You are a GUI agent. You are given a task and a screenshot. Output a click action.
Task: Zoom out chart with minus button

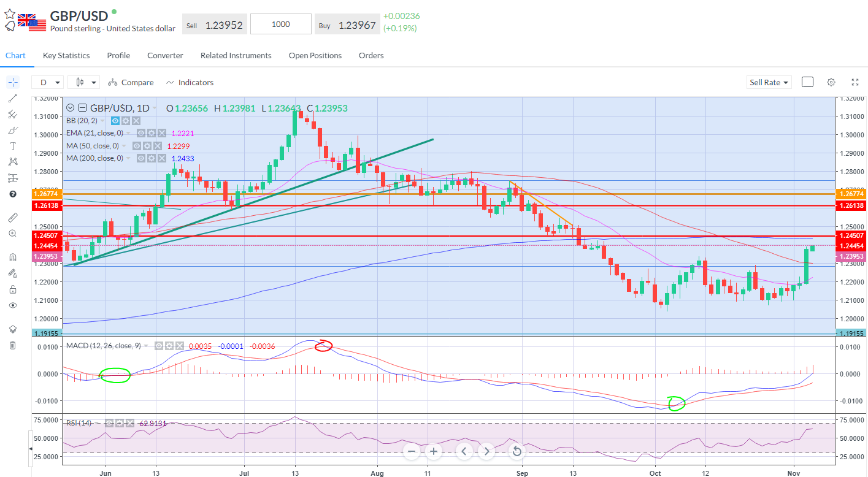point(412,451)
